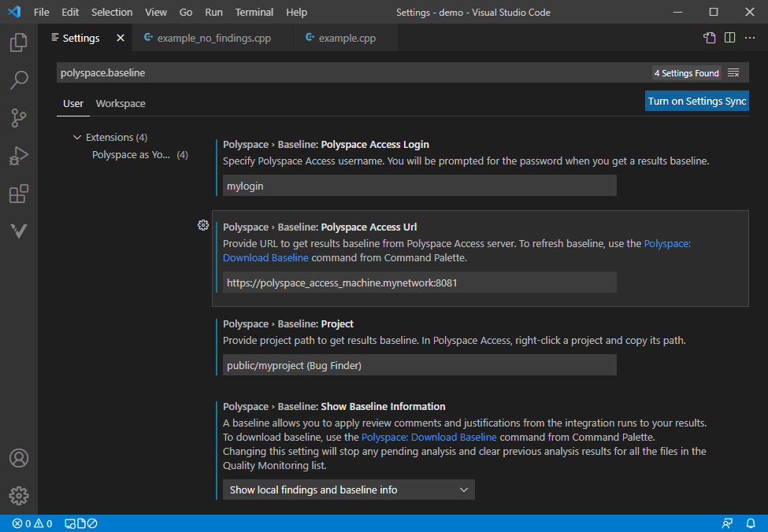Open the Accounts icon
The width and height of the screenshot is (768, 532).
(x=18, y=457)
